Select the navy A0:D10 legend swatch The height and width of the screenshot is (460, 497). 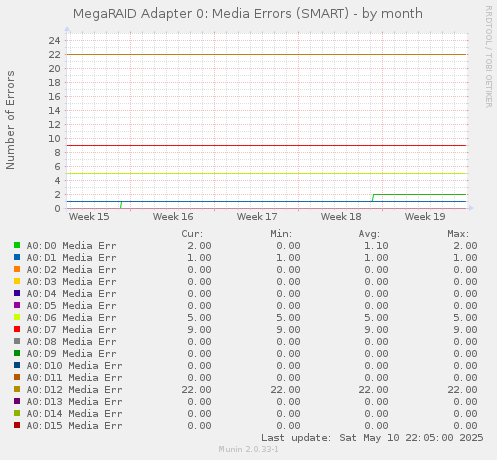17,365
